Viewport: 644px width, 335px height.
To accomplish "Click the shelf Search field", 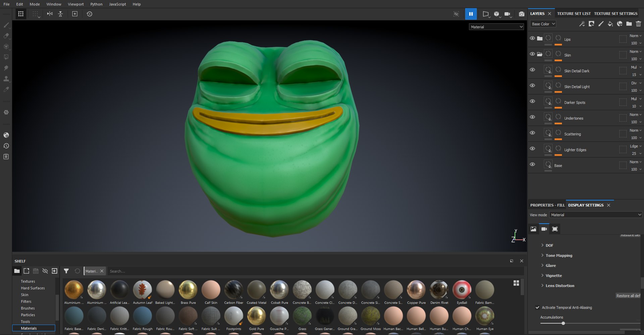I will 315,271.
